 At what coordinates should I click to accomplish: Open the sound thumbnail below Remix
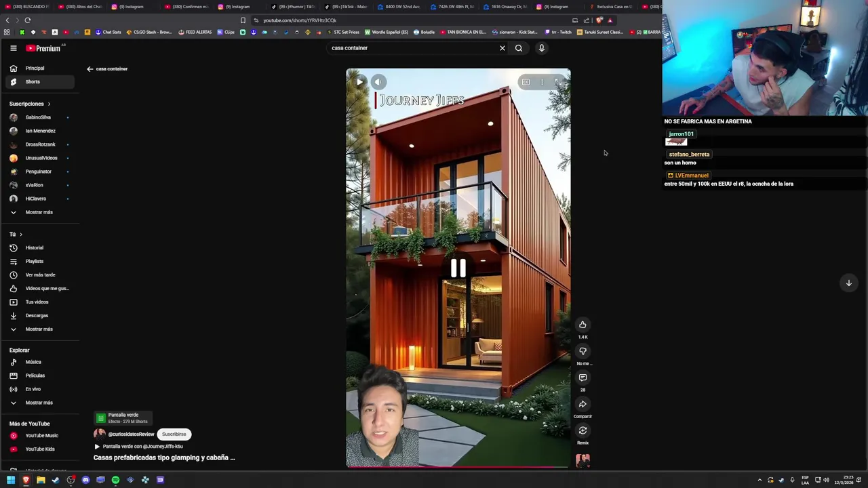click(583, 460)
